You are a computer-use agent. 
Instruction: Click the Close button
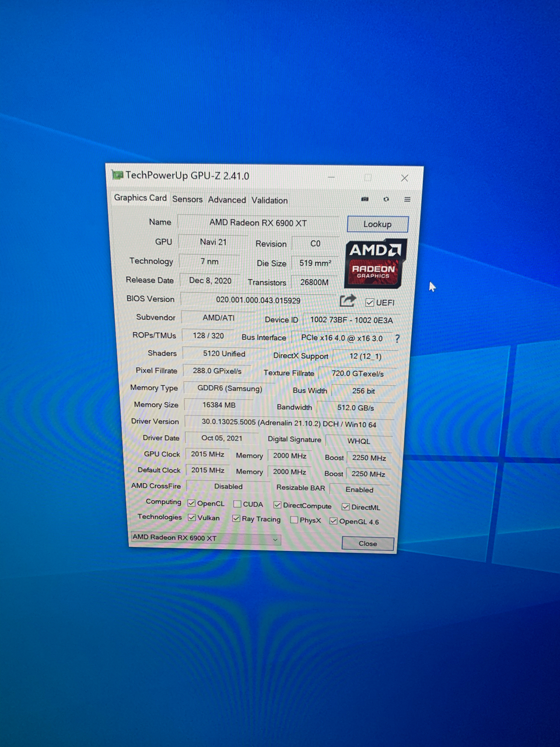tap(367, 543)
